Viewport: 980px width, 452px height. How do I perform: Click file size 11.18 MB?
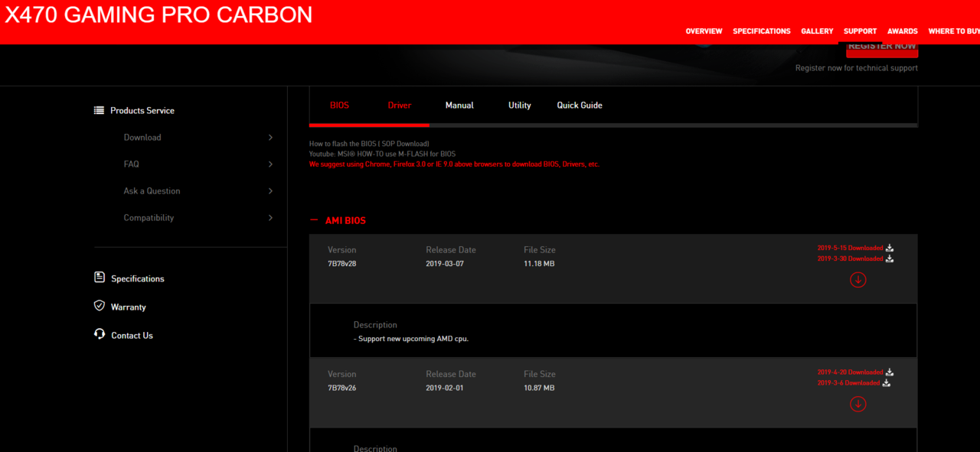[539, 264]
